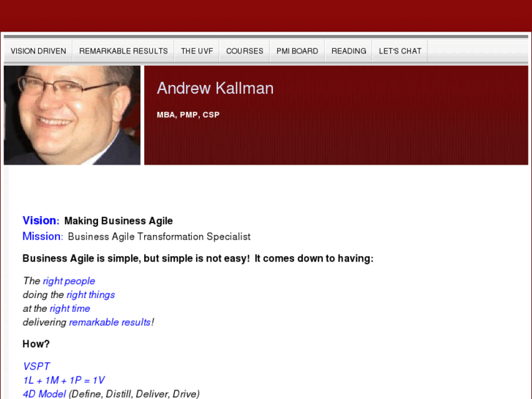This screenshot has width=532, height=399.
Task: Click the Andrew Kallman title heading
Action: tap(215, 89)
